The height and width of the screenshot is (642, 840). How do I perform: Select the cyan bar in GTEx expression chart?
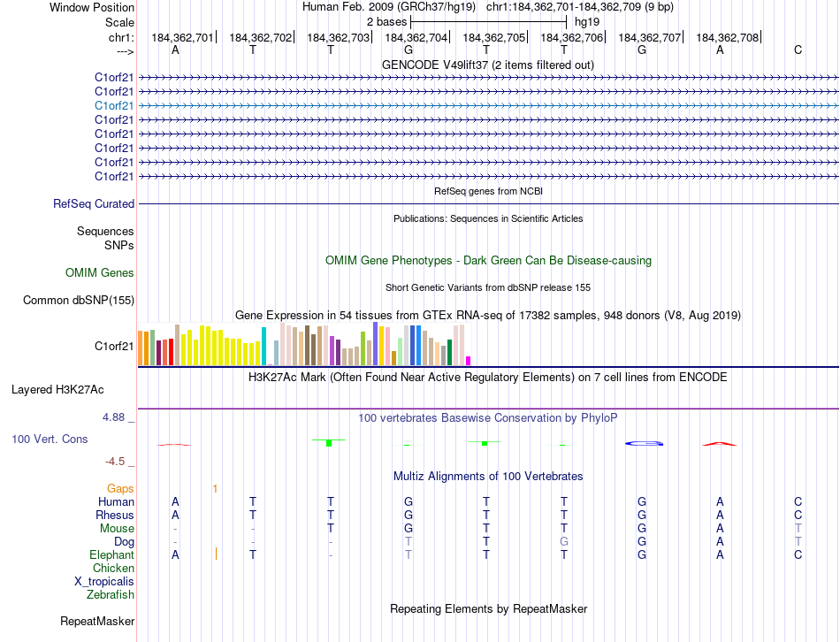click(263, 346)
